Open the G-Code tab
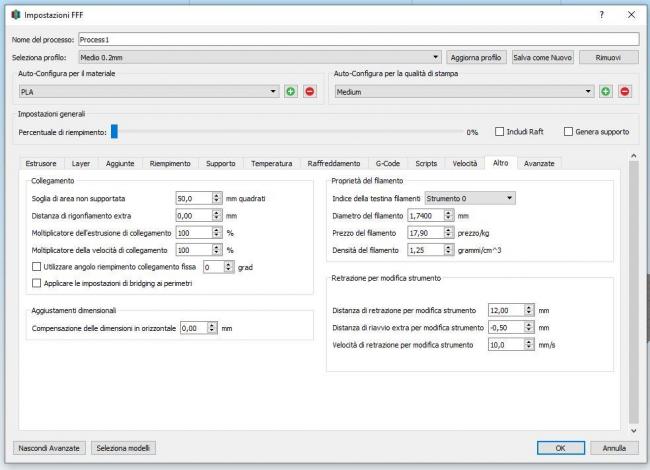Viewport: 650px width, 470px height. pos(387,163)
